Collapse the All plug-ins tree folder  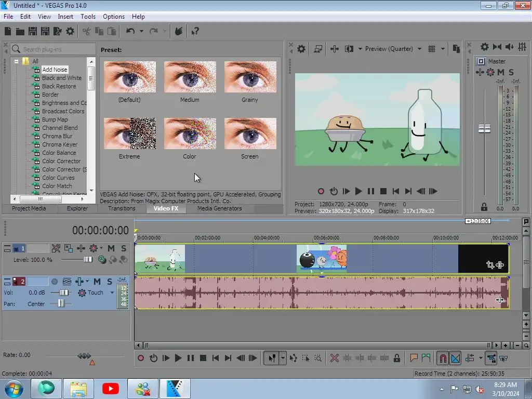[x=16, y=61]
